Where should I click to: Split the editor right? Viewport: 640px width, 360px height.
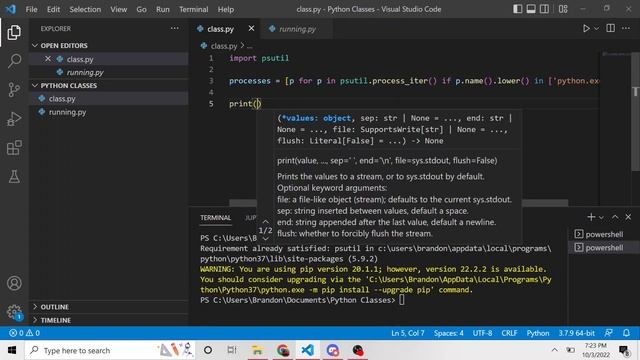611,28
